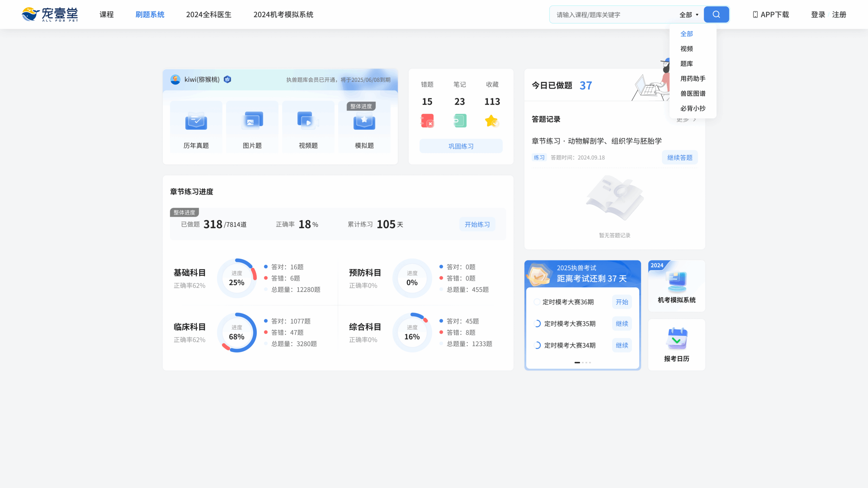Select the status circle beside 定时模考大赛35期
Image resolution: width=868 pixels, height=488 pixels.
click(537, 324)
